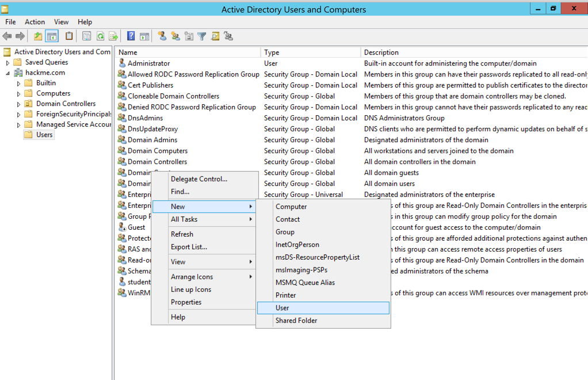Viewport: 588px width, 380px height.
Task: Click the Up one level folder icon
Action: pos(38,36)
